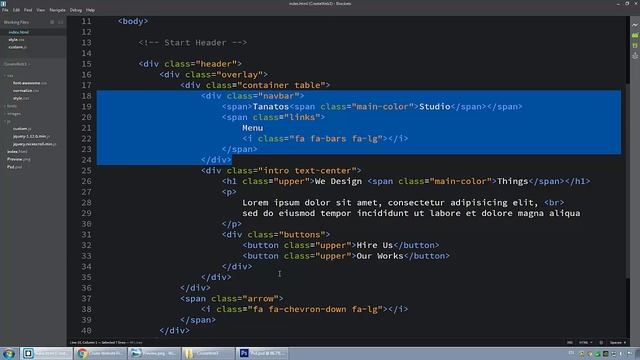Collapse the css folder in file tree

(x=9, y=76)
